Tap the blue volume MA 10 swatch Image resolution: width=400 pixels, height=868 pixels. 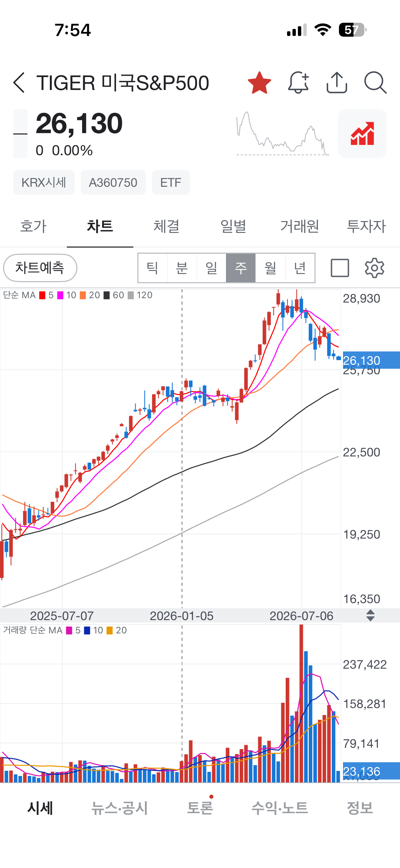point(87,631)
